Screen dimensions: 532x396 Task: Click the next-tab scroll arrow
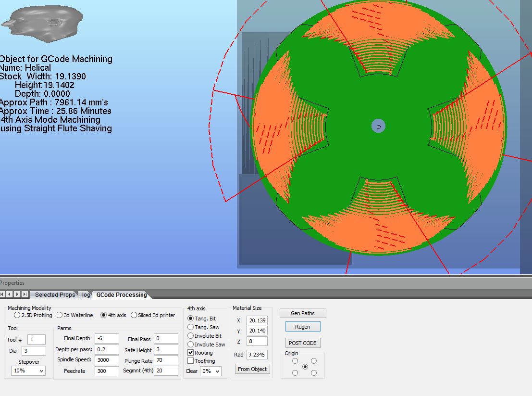tap(17, 294)
